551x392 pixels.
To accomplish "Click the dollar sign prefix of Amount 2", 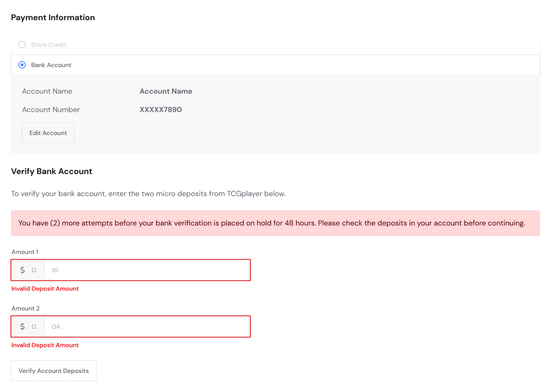I will [23, 327].
